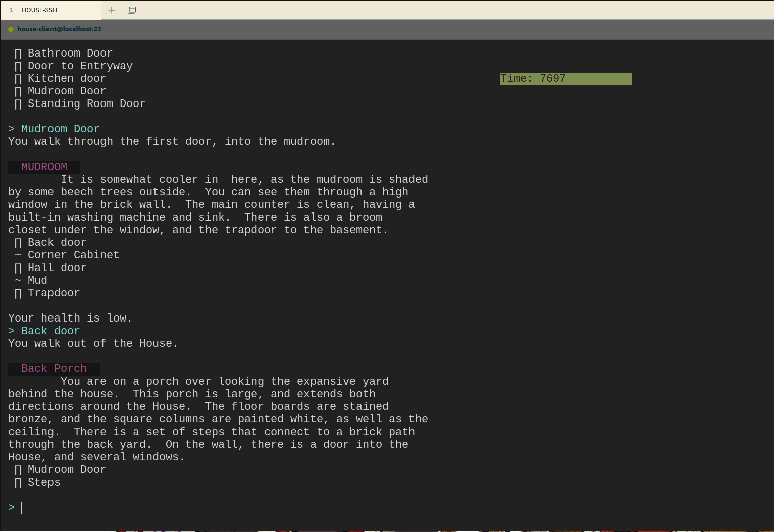This screenshot has width=774, height=532.
Task: Click Mudroom Door in the Back Porch list
Action: click(x=67, y=470)
